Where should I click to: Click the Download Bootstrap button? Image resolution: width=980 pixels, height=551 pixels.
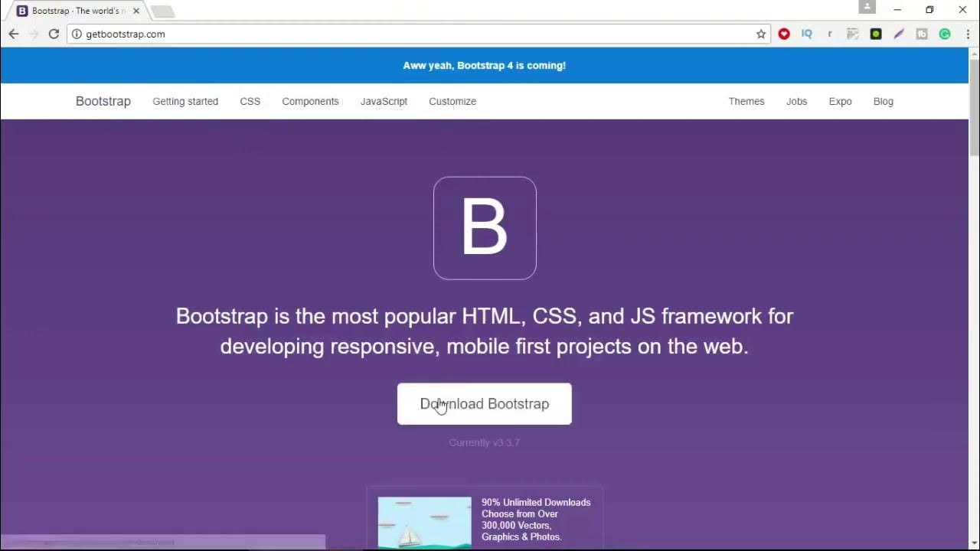485,404
